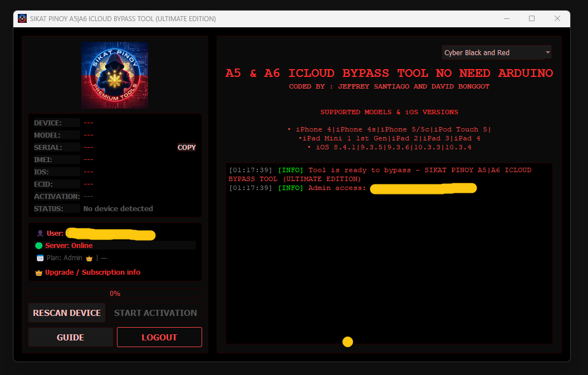This screenshot has width=588, height=375.
Task: Click the user profile icon
Action: pyautogui.click(x=40, y=233)
